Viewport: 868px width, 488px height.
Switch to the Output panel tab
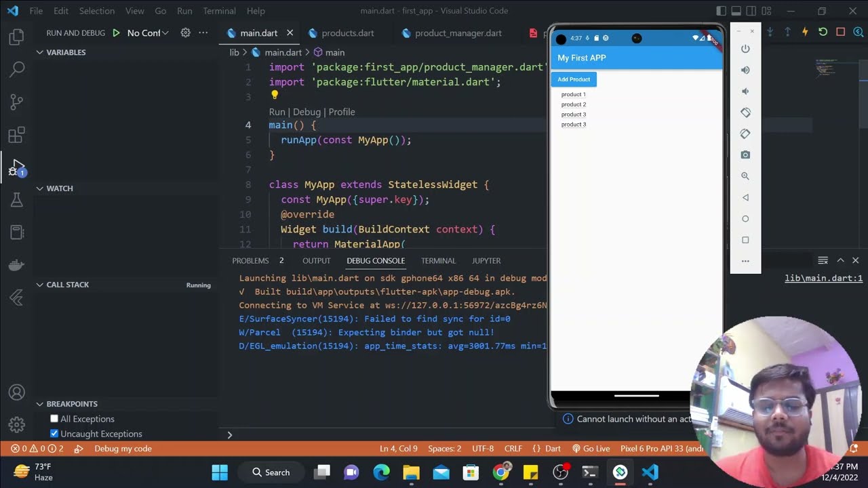point(317,260)
